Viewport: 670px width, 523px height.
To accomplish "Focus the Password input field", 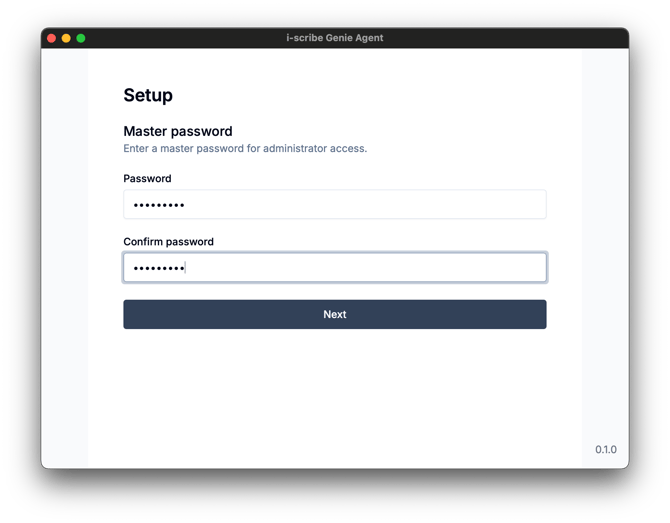I will [x=335, y=204].
